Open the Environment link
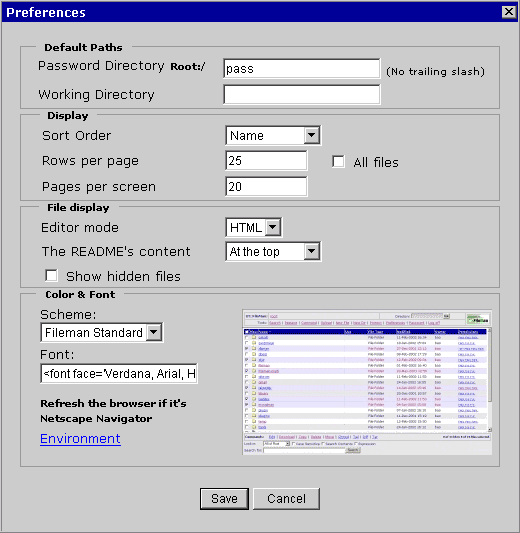This screenshot has height=533, width=520. (x=80, y=439)
